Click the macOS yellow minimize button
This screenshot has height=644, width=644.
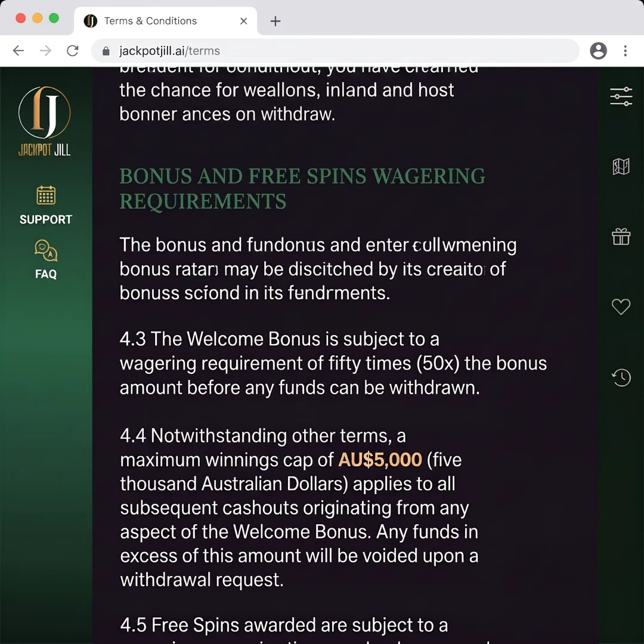click(x=38, y=18)
